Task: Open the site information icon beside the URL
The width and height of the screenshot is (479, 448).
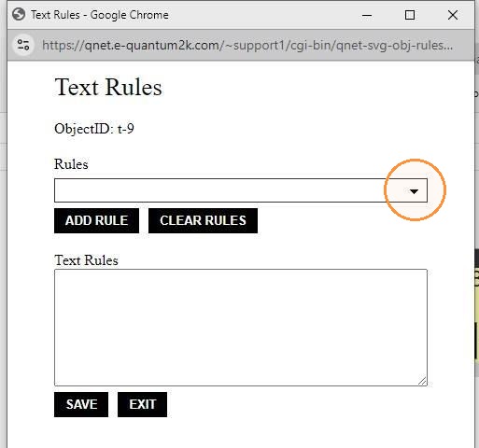Action: click(x=23, y=45)
